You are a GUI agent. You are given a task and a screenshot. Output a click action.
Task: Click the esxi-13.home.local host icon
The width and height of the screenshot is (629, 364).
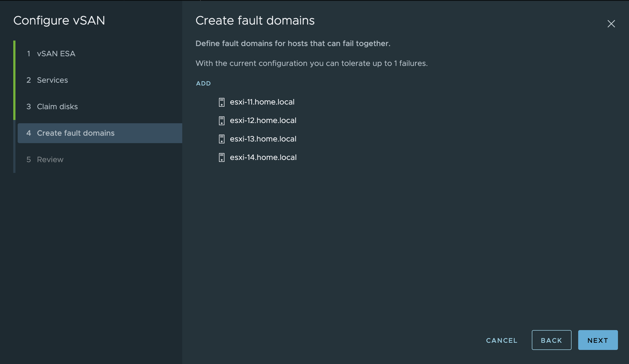[221, 139]
